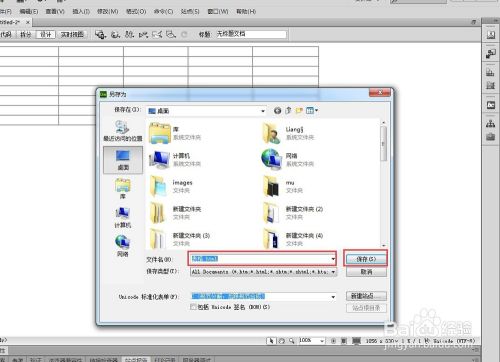Open the bc Business Catalyst panel icon
Screen dimensions: 500x362
pos(491,105)
